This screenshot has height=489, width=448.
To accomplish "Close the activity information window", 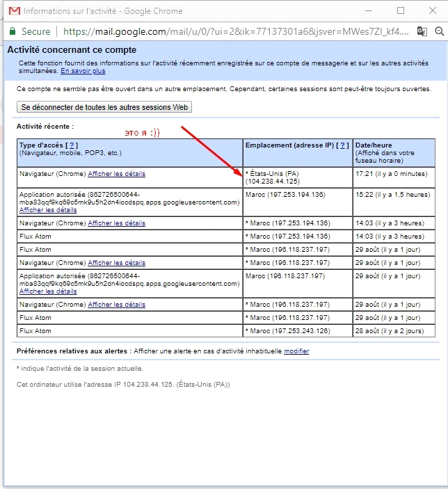I will pos(432,11).
